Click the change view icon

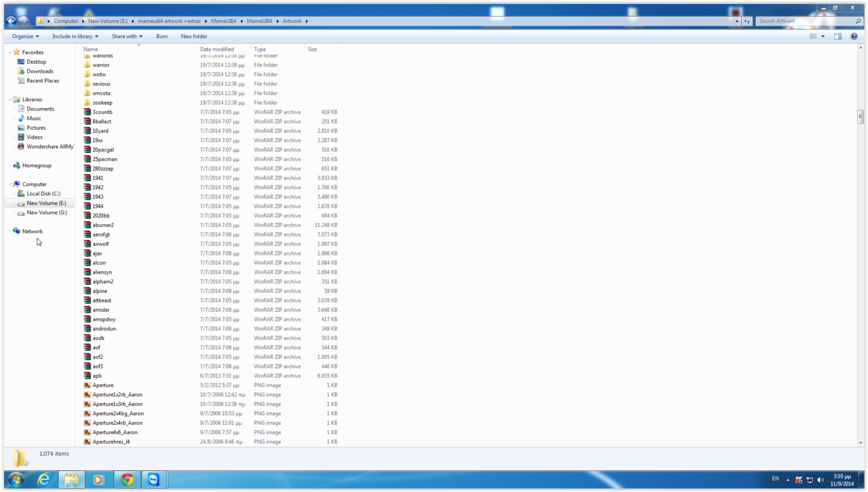pyautogui.click(x=813, y=37)
